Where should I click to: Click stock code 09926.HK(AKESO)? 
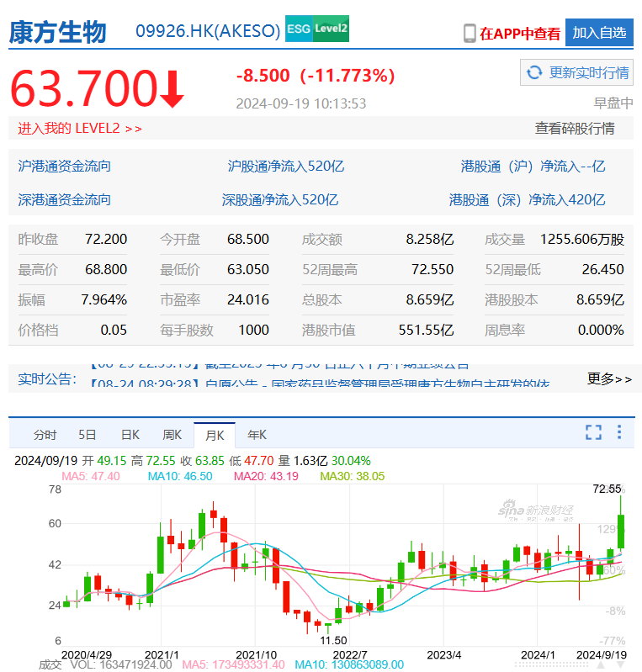208,31
